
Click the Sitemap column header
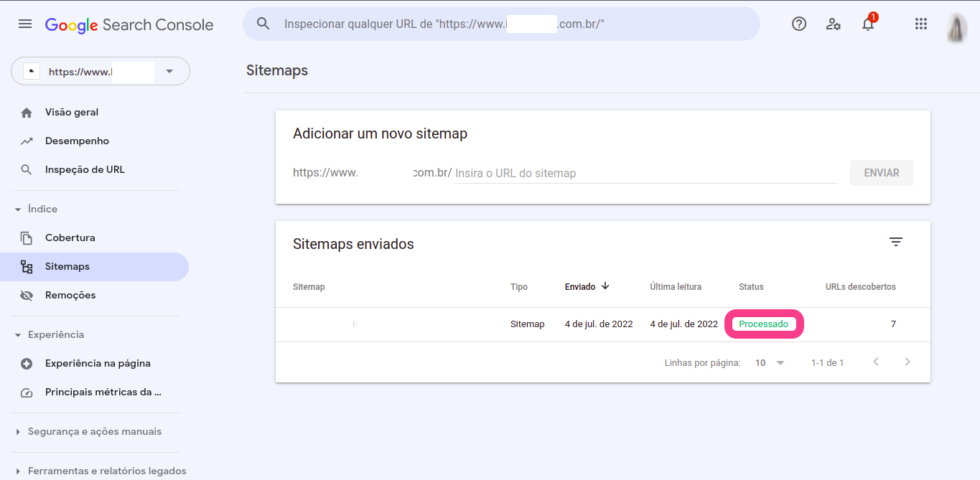click(309, 287)
